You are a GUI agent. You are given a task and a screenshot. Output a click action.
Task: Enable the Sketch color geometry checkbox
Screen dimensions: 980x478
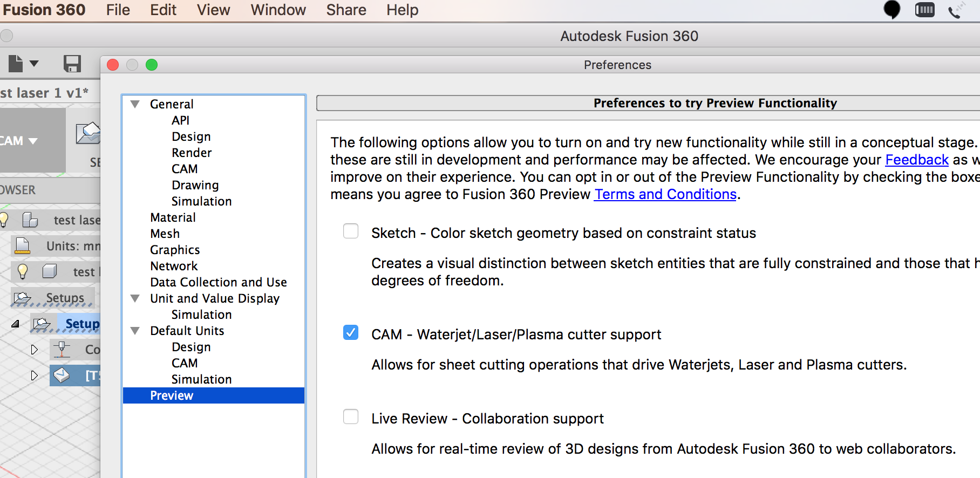tap(351, 231)
